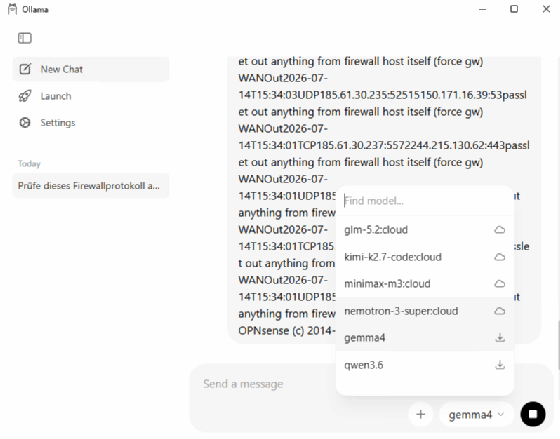560x439 pixels.
Task: Pick the qwen3.6 model entry
Action: (x=425, y=365)
